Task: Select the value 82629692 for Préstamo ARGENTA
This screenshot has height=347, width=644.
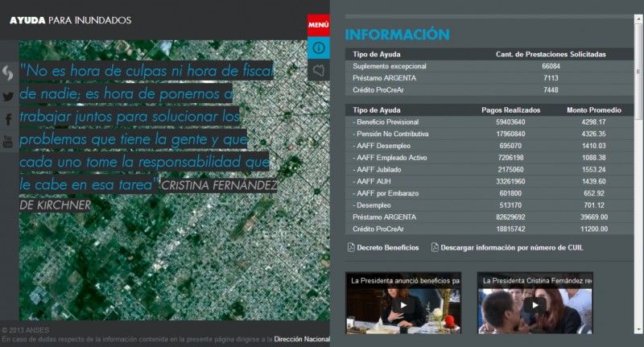Action: point(510,217)
